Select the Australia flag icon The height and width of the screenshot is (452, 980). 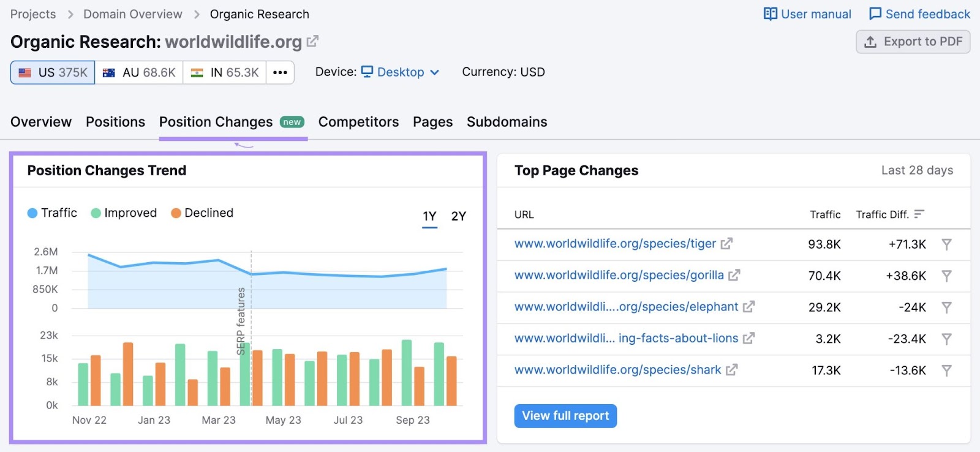point(109,72)
